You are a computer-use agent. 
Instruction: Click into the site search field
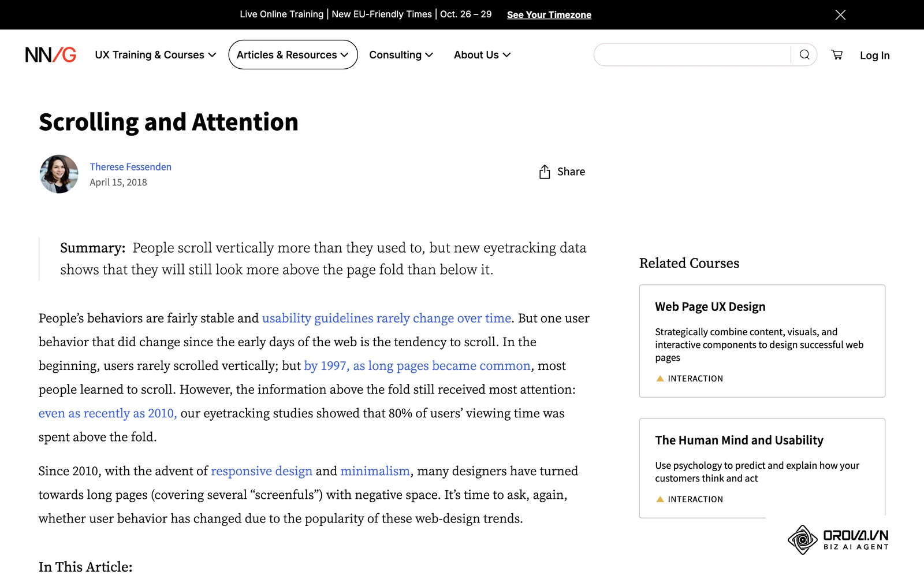(692, 55)
